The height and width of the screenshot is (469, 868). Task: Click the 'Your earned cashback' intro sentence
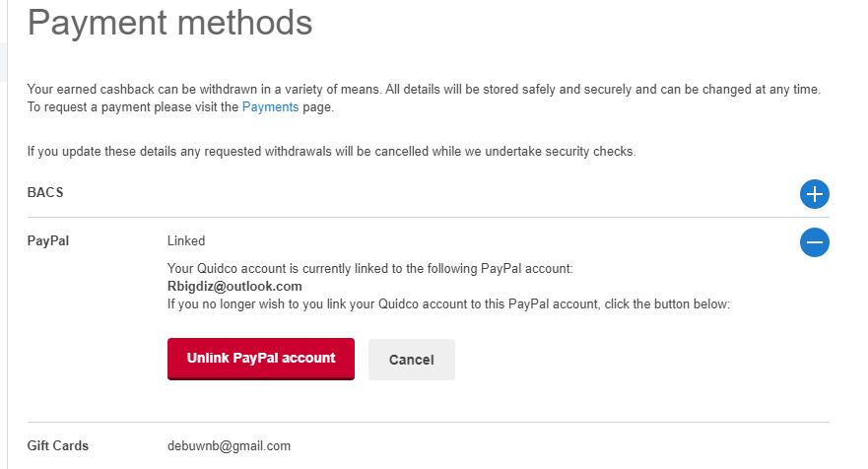424,90
